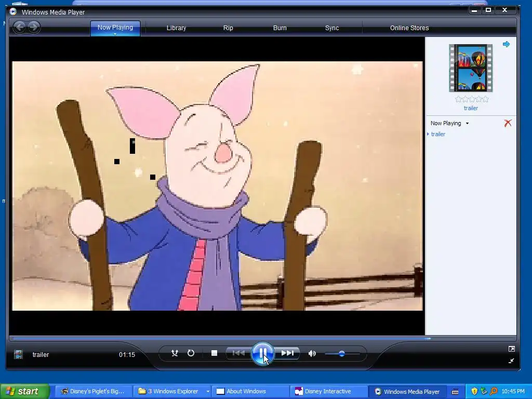The width and height of the screenshot is (532, 399).
Task: Turn repeat on
Action: point(191,353)
